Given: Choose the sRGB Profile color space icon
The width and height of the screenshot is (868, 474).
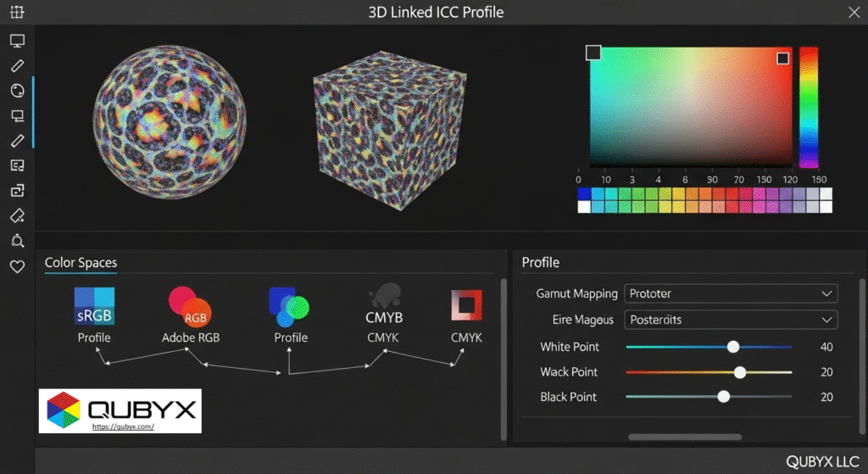Looking at the screenshot, I should click(x=94, y=306).
